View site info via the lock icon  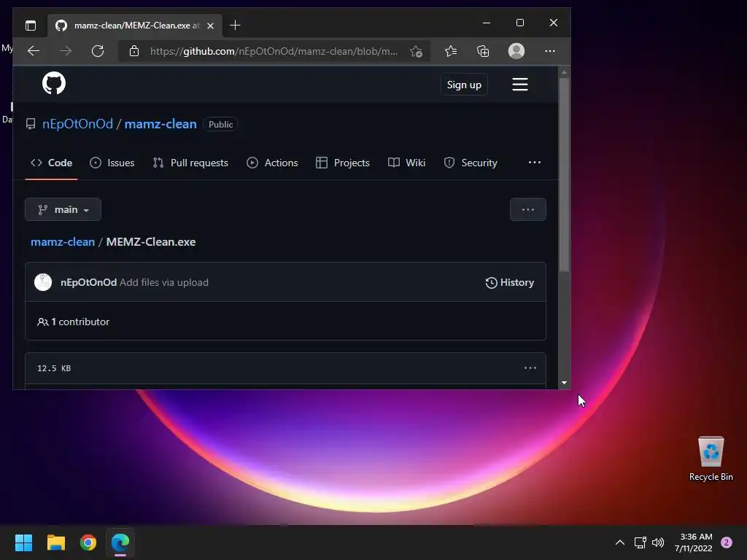pos(134,51)
